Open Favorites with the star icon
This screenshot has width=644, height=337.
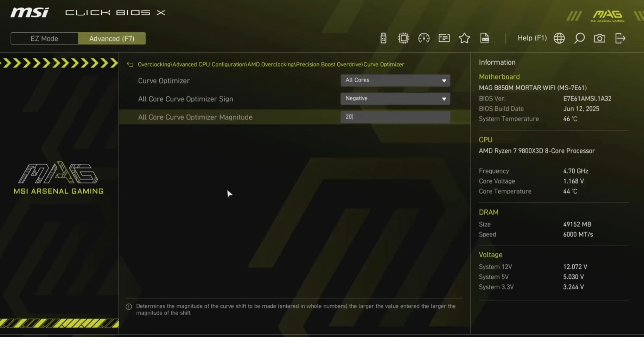(464, 38)
